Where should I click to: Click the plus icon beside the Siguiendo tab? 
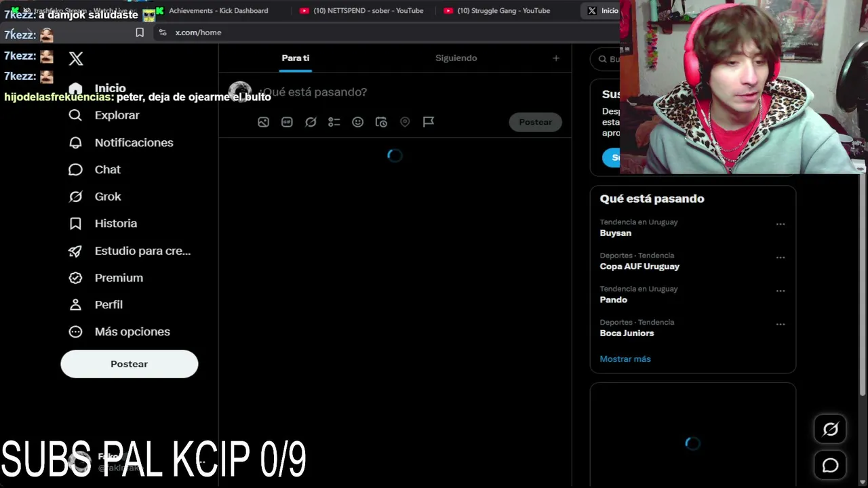(556, 58)
